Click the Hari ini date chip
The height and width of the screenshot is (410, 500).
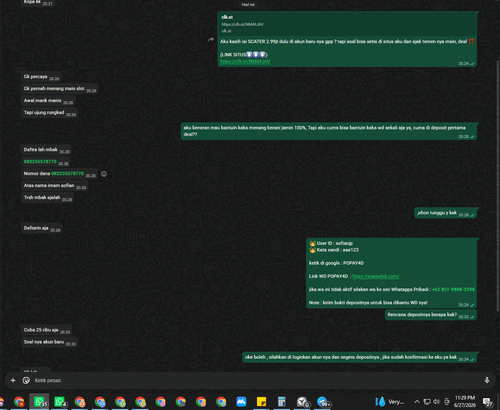[248, 4]
